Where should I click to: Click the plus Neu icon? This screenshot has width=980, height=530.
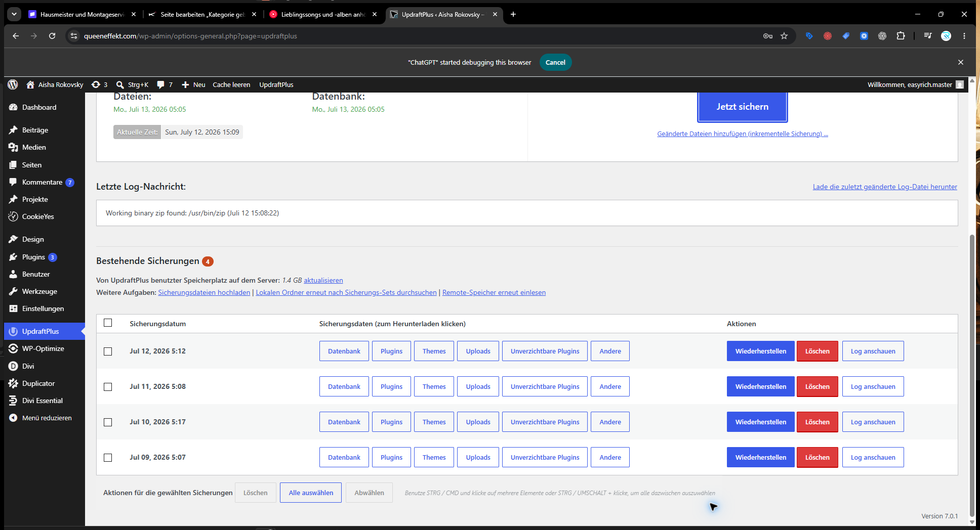(x=185, y=84)
